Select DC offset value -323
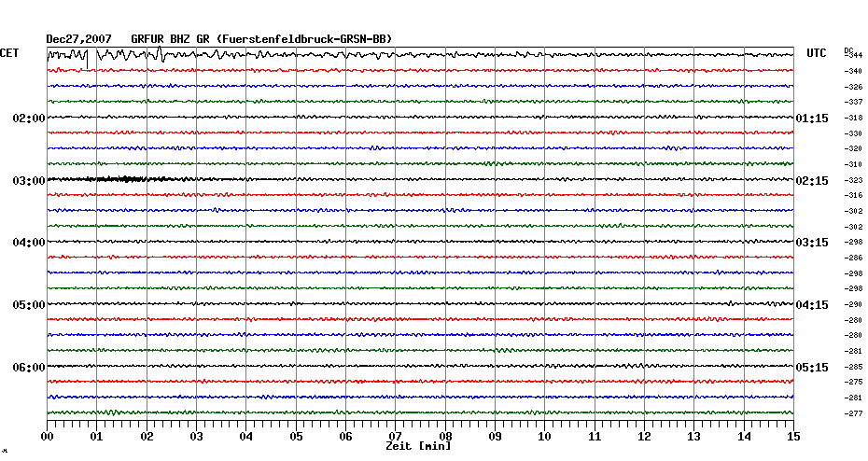 [854, 180]
